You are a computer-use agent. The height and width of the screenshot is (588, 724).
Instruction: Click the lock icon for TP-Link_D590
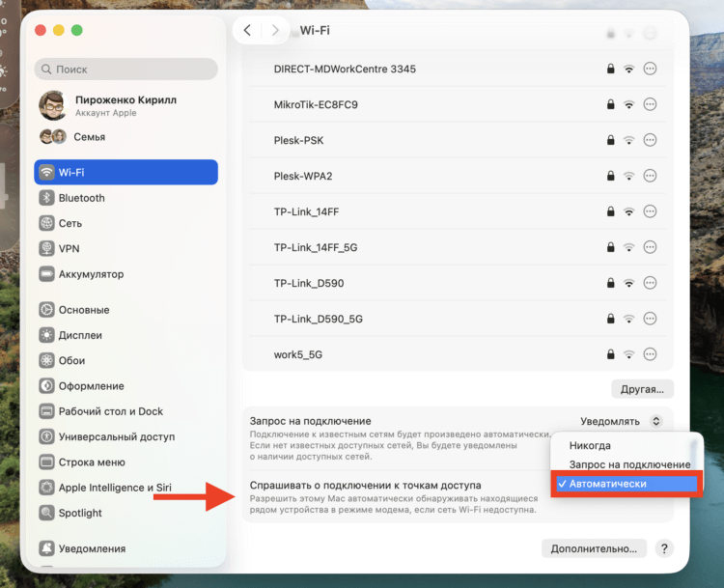(x=610, y=283)
